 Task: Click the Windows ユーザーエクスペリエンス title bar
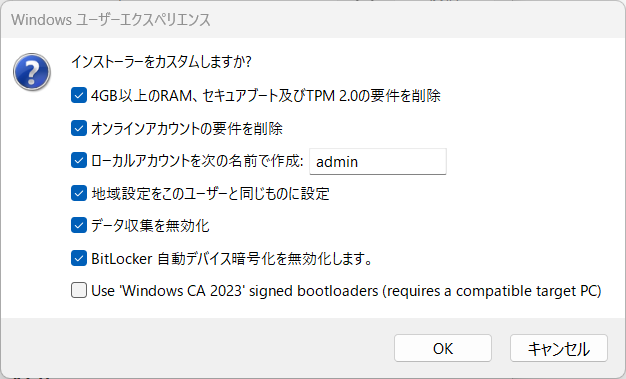(x=313, y=20)
